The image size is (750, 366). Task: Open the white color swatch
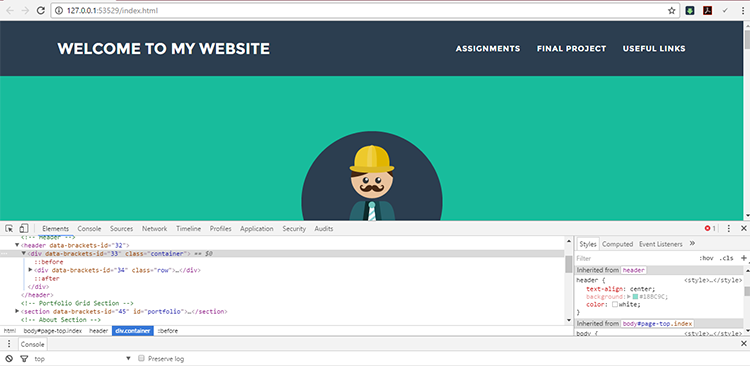[x=615, y=304]
